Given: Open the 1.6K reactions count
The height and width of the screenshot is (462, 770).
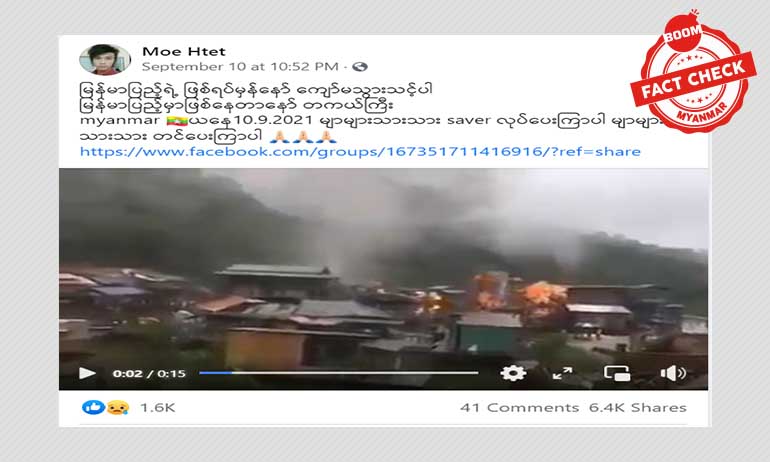Looking at the screenshot, I should click(x=157, y=408).
